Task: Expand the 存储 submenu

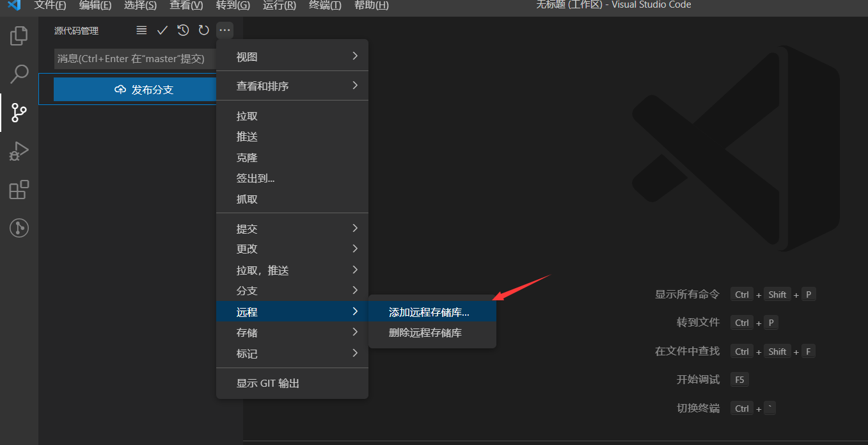Action: tap(292, 332)
